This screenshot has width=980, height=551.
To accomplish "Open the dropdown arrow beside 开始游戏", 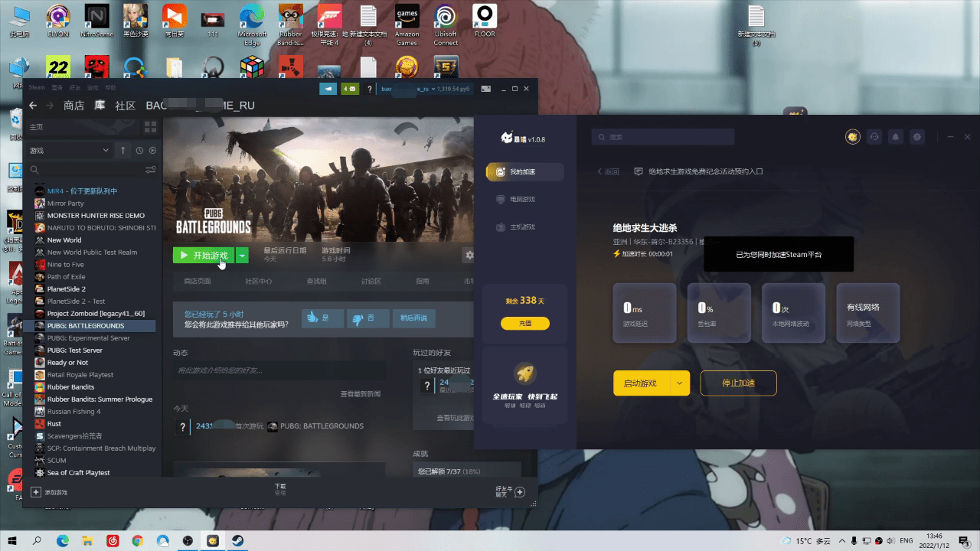I will tap(242, 255).
